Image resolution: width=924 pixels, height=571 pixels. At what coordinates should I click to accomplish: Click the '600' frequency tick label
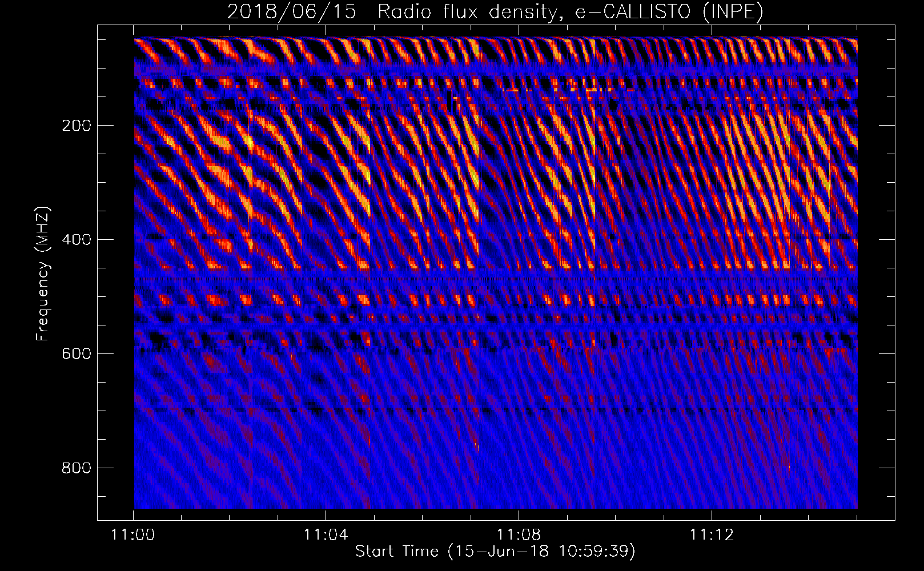[77, 354]
